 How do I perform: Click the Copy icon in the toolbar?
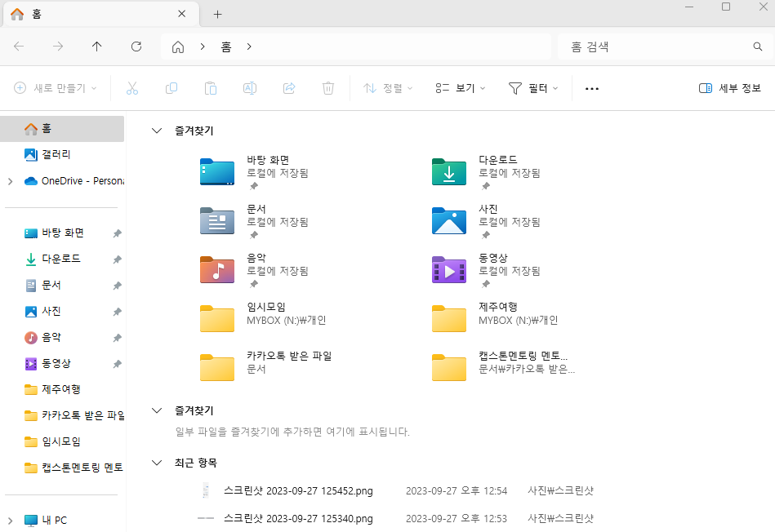(x=171, y=87)
